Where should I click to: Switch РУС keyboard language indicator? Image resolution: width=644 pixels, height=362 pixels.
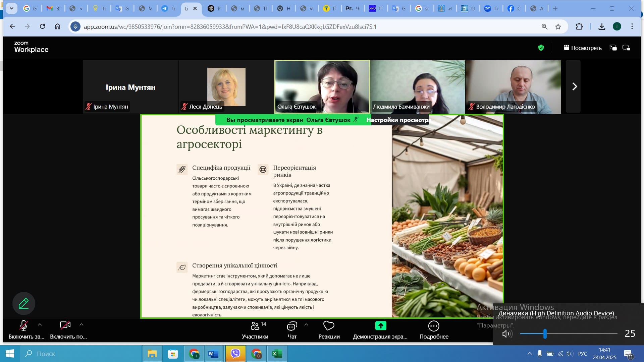583,354
